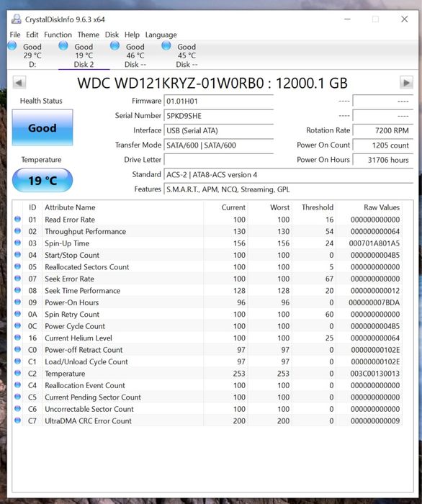The image size is (422, 504).
Task: Click the Serial Number field 5PKD9SHE
Action: (218, 116)
